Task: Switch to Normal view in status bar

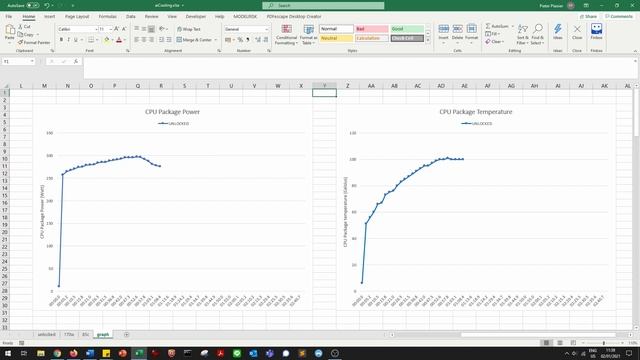Action: pos(546,343)
